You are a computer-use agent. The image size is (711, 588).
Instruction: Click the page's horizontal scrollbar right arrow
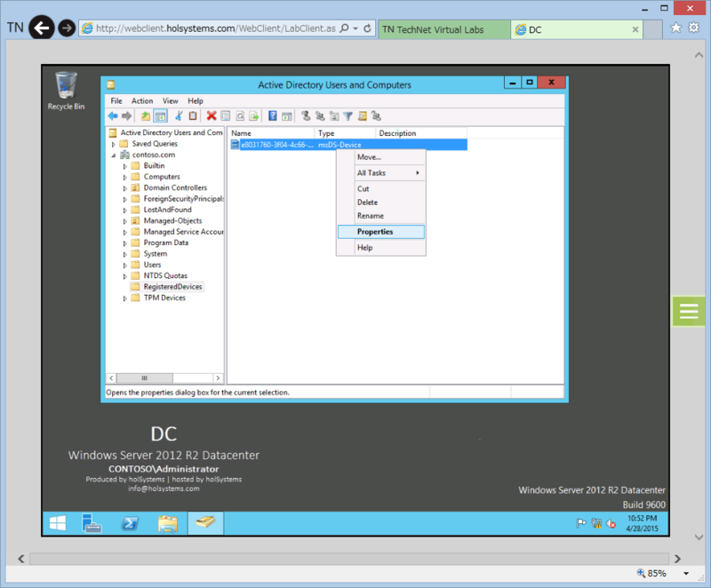click(x=677, y=559)
